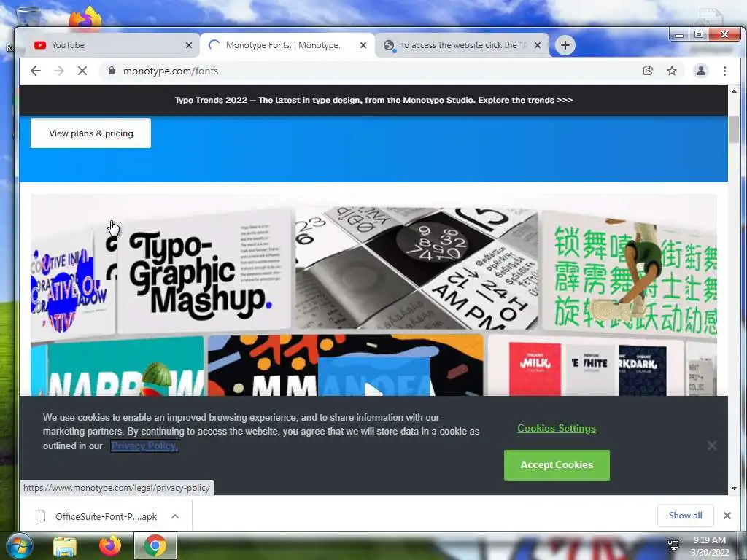
Task: Bookmark this page with the star
Action: point(672,71)
